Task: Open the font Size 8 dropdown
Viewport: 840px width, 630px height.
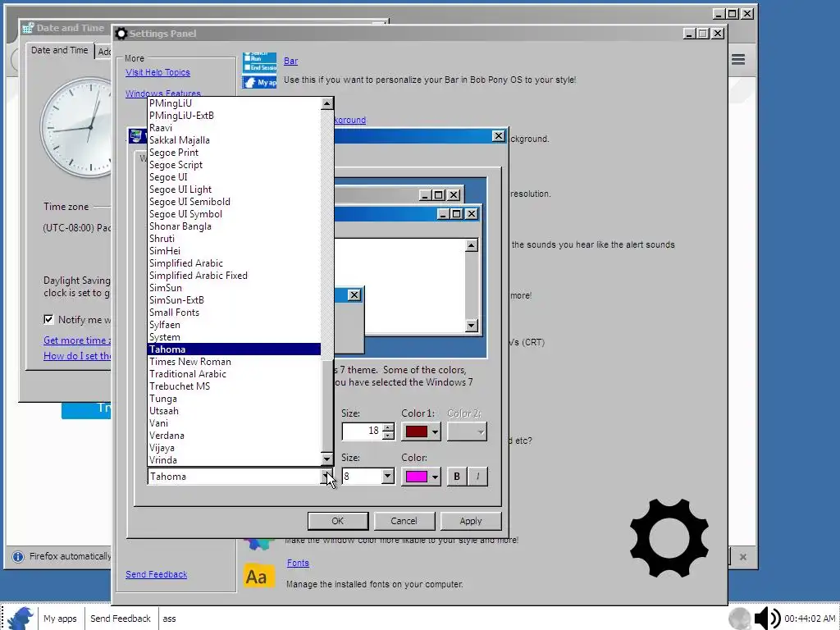Action: tap(387, 477)
